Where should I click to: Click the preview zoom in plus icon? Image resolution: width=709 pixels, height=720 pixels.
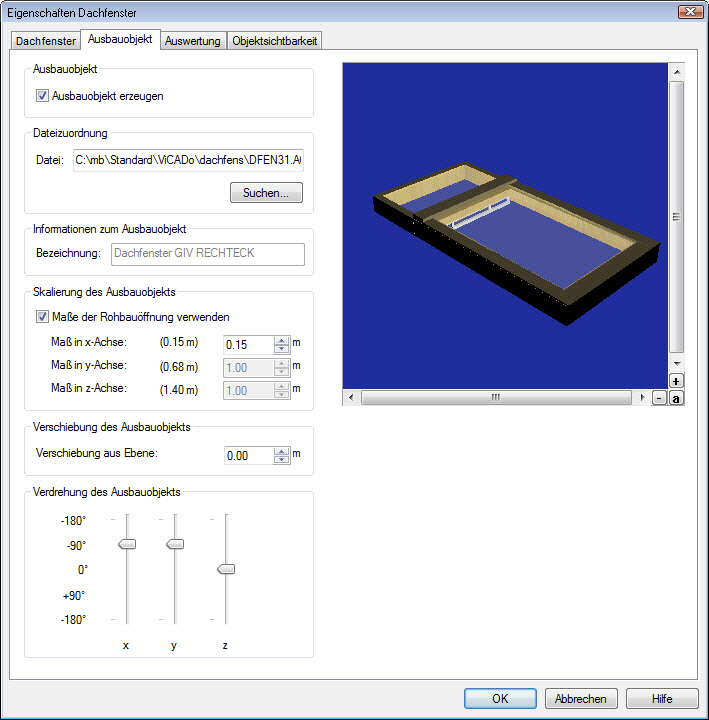coord(676,381)
